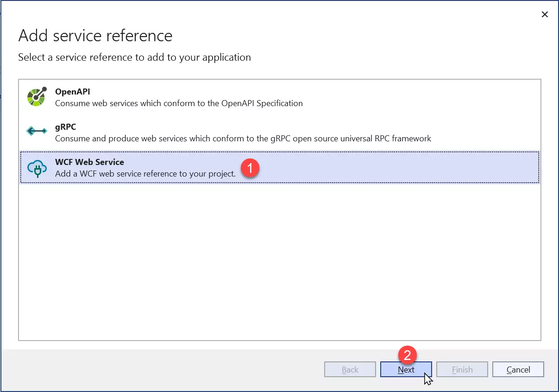Go to the next step with Next
The height and width of the screenshot is (392, 559).
pos(406,369)
